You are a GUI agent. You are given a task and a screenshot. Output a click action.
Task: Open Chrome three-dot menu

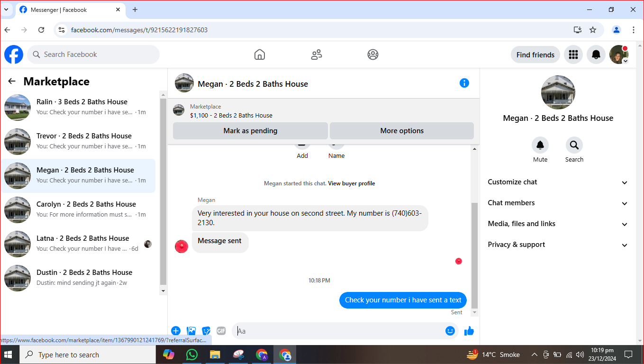pos(634,30)
